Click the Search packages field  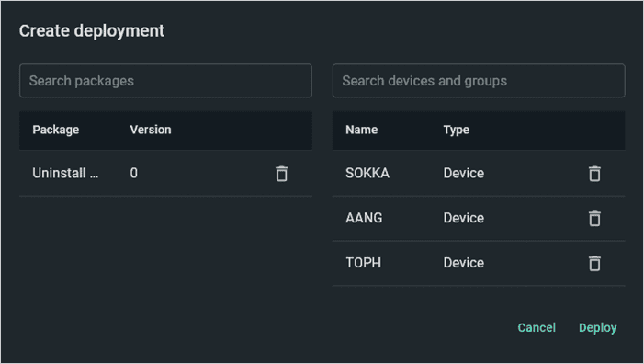click(165, 81)
